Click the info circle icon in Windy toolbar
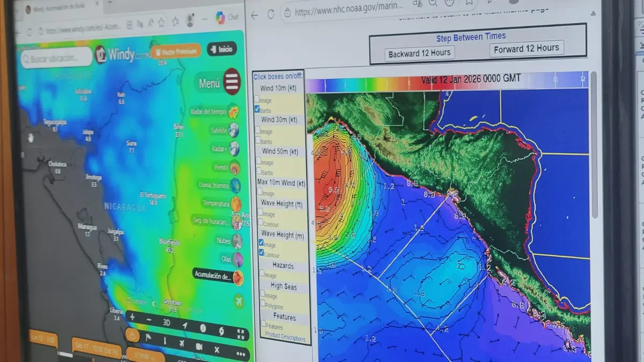The height and width of the screenshot is (362, 644). click(x=203, y=328)
